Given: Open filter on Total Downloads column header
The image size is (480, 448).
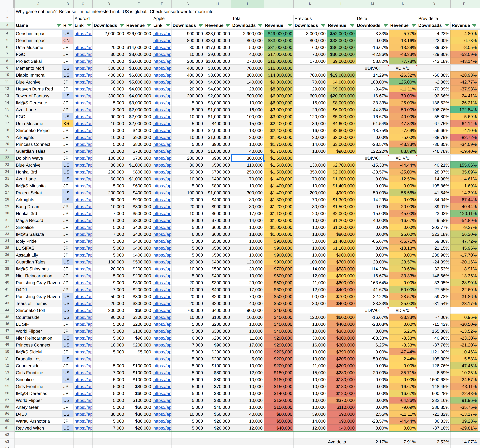Looking at the screenshot, I should (260, 26).
